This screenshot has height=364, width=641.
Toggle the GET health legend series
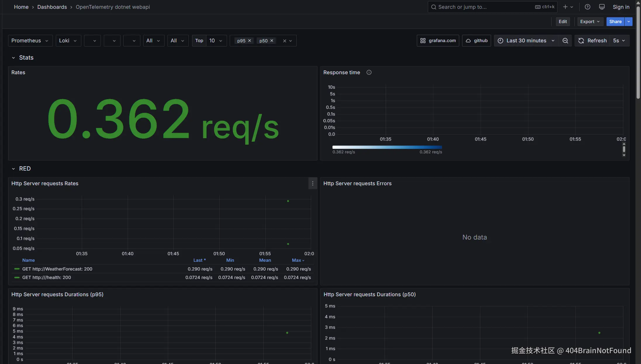pyautogui.click(x=47, y=277)
